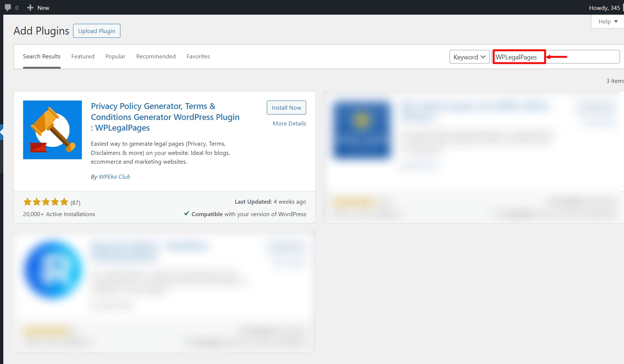Click the WPLegalPages search input field
Screen dimensions: 624x364
pos(519,57)
